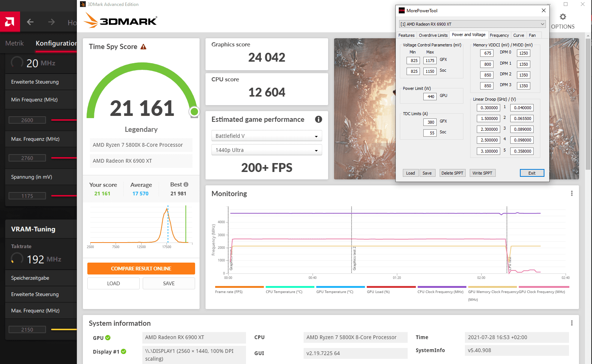This screenshot has height=364, width=592.
Task: Click the CPU score value 12 604
Action: click(266, 92)
